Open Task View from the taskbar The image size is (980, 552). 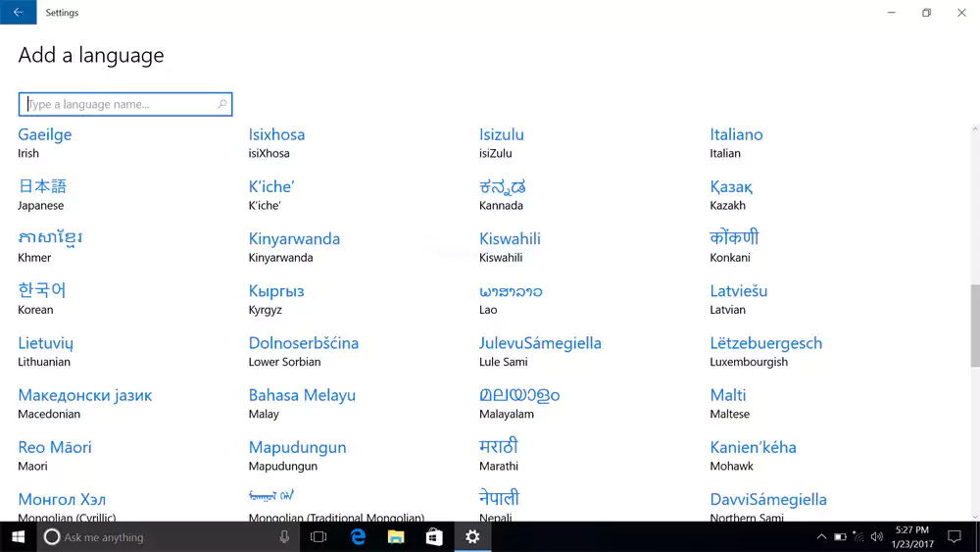click(318, 536)
